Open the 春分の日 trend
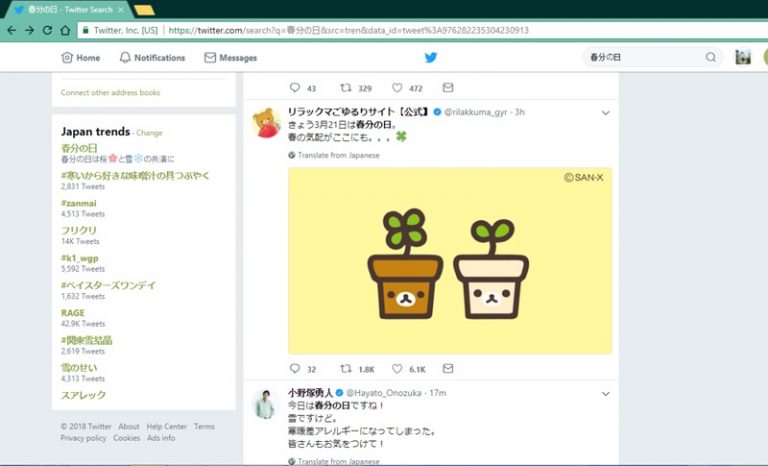This screenshot has height=466, width=768. (79, 147)
